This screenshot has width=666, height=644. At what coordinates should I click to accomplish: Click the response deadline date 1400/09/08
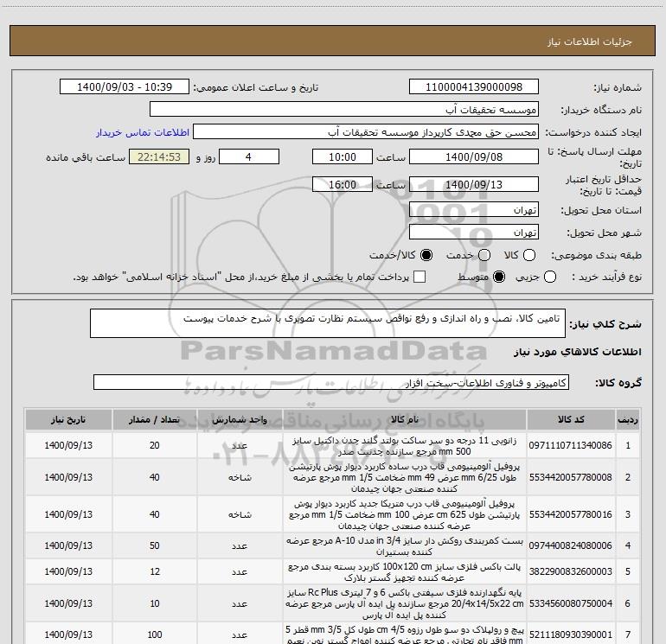(x=474, y=156)
